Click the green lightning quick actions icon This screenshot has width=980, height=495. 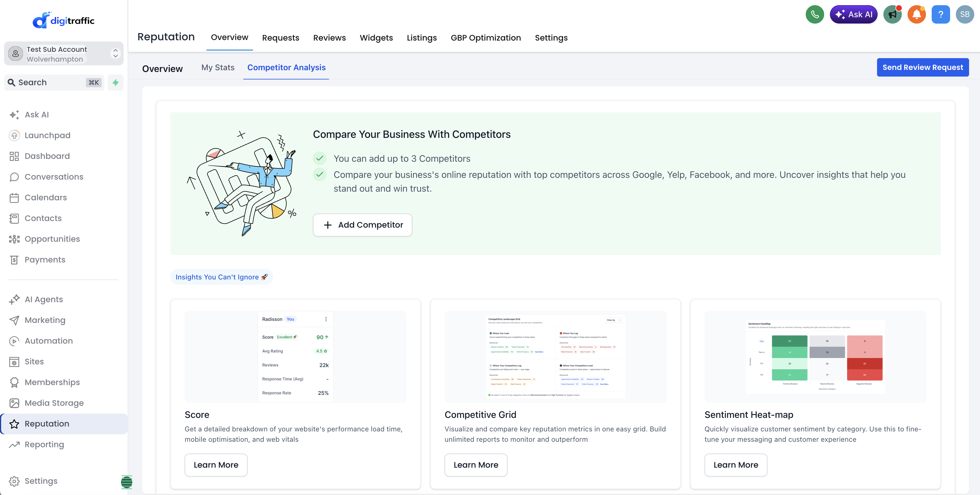pyautogui.click(x=115, y=83)
